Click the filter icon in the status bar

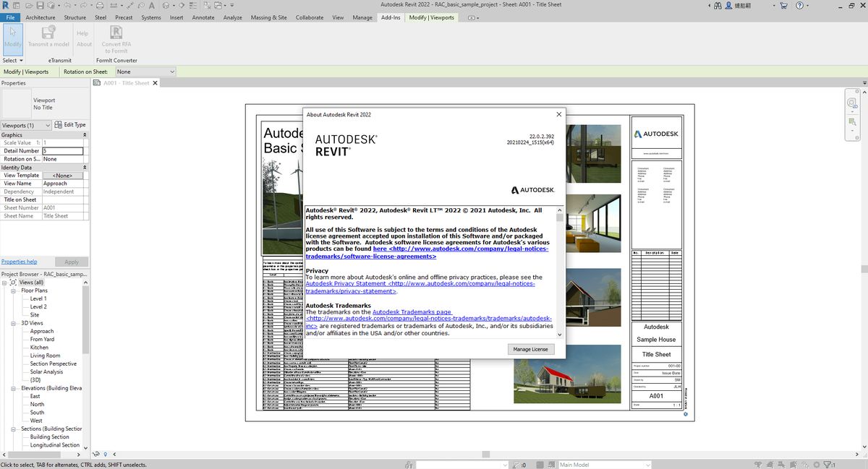click(x=826, y=465)
